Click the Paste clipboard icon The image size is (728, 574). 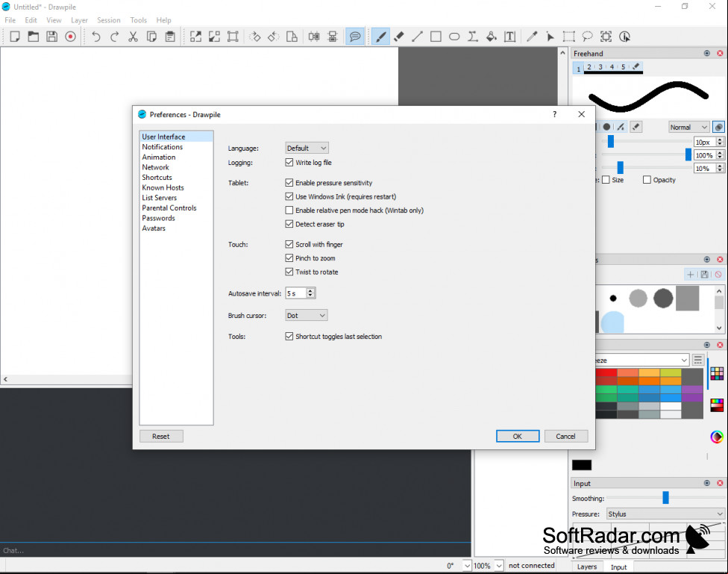(170, 37)
